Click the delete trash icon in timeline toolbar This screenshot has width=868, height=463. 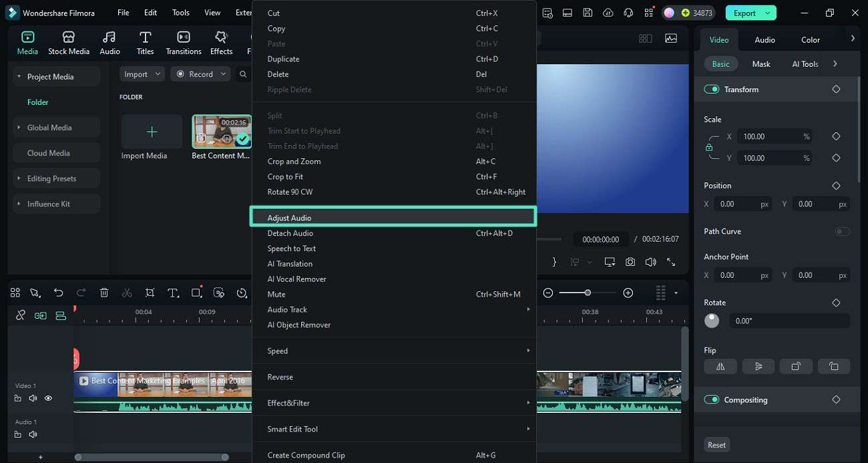tap(104, 293)
